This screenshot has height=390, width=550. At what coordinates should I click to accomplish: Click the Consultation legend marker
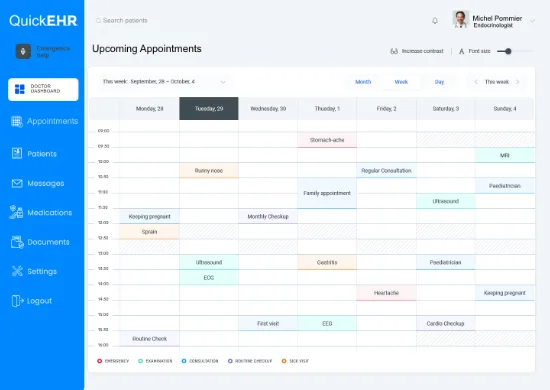[x=184, y=361]
